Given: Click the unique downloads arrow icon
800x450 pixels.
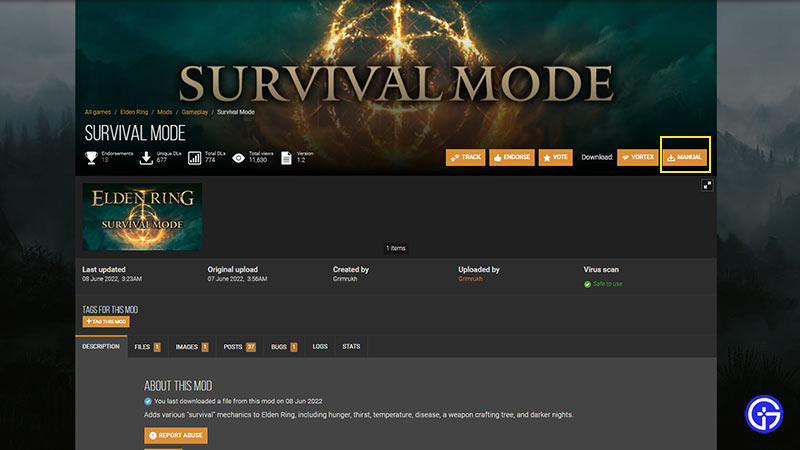Looking at the screenshot, I should [146, 158].
